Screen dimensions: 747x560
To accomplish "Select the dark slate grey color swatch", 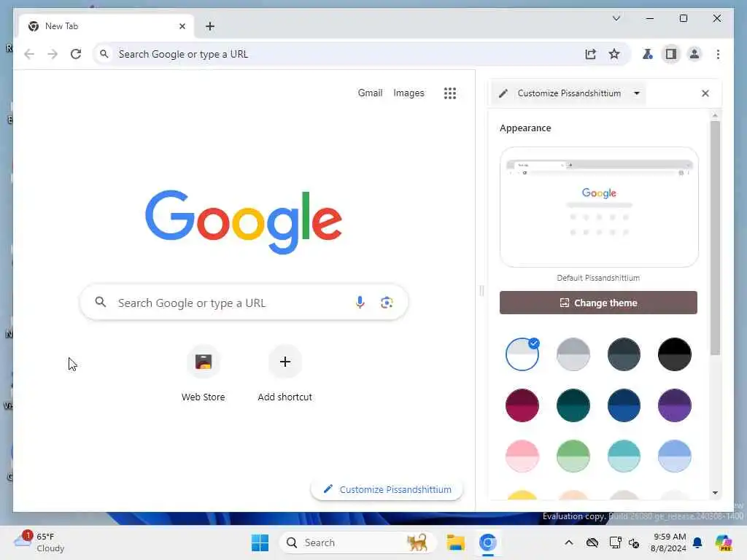I will coord(624,354).
